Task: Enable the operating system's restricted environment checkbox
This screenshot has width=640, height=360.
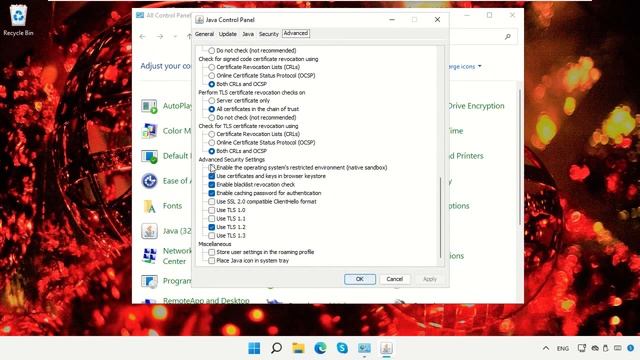Action: click(211, 168)
